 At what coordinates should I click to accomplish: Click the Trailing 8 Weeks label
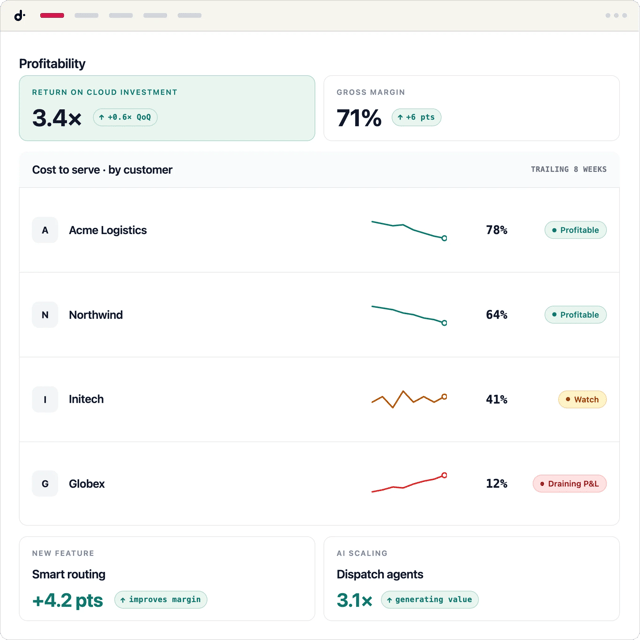point(569,169)
